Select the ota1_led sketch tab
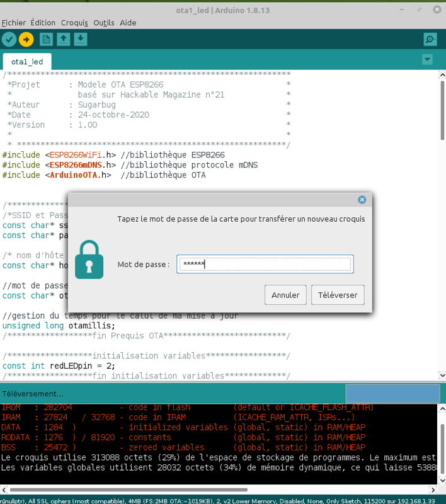Viewport: 446px width, 504px height. (x=27, y=62)
